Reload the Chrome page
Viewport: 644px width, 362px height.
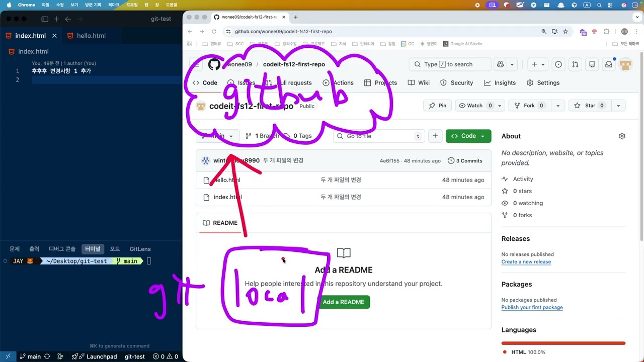(214, 31)
